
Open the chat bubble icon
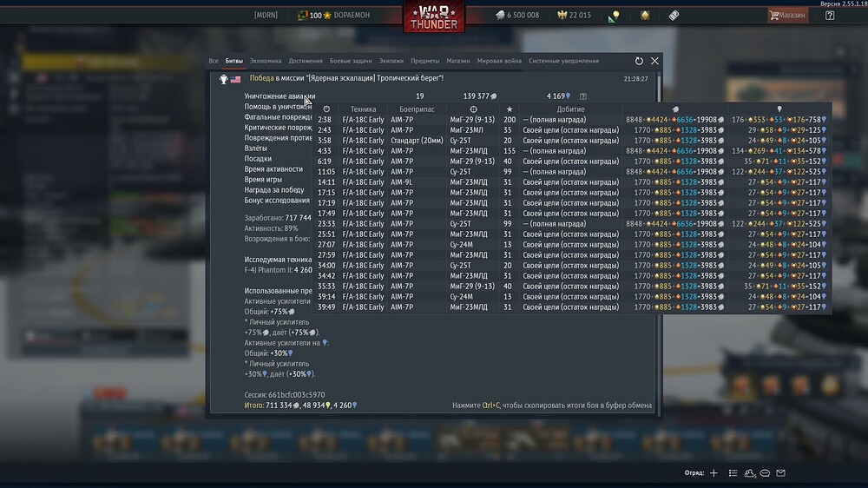pyautogui.click(x=765, y=473)
